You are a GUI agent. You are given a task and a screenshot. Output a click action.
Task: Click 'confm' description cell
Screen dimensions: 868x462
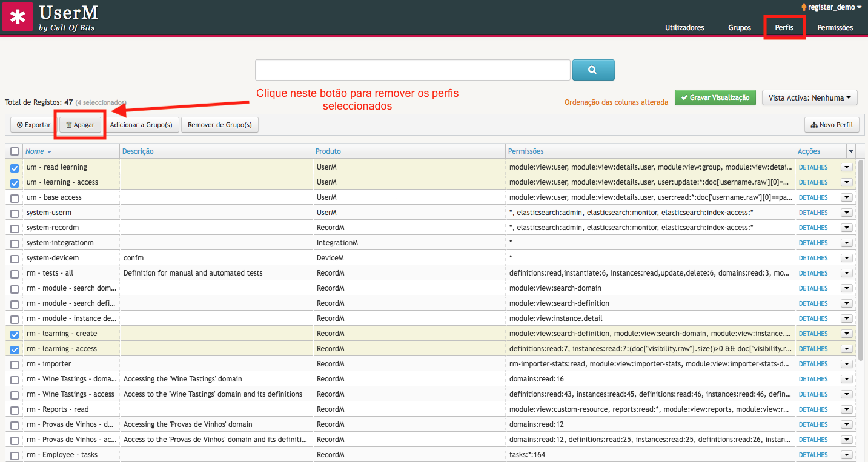[x=134, y=258]
